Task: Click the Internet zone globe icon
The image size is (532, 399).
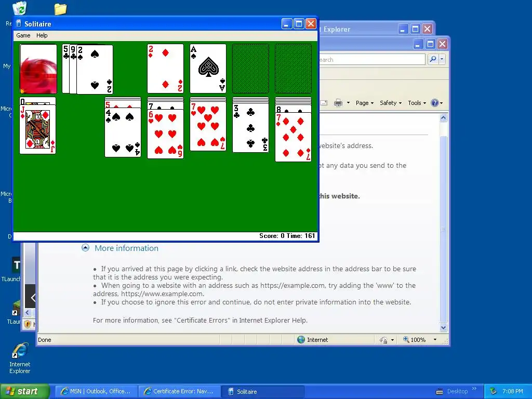Action: [x=301, y=340]
